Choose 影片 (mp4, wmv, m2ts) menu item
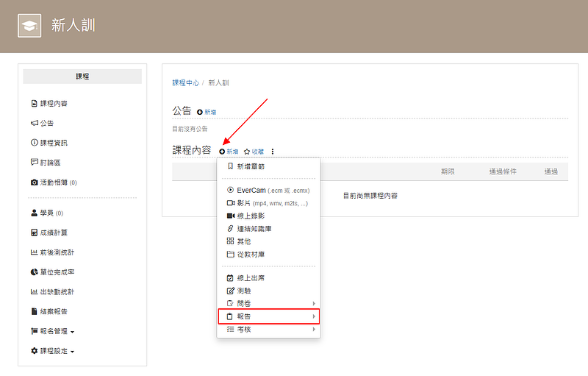Screen dimensions: 588x376 click(268, 203)
